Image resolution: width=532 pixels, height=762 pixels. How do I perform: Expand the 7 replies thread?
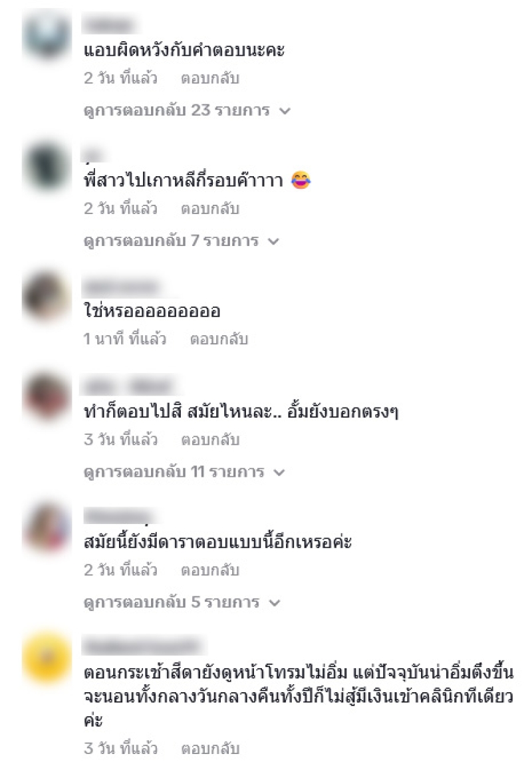click(x=182, y=241)
